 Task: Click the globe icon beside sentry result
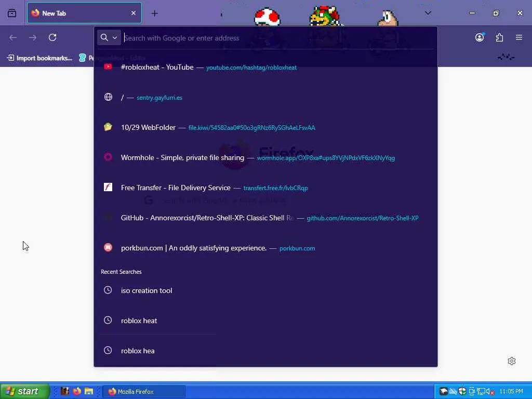pyautogui.click(x=108, y=97)
